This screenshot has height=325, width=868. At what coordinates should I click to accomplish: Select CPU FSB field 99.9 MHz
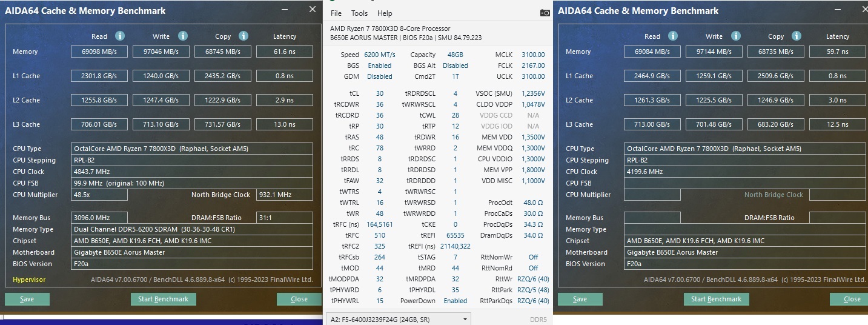(x=193, y=183)
